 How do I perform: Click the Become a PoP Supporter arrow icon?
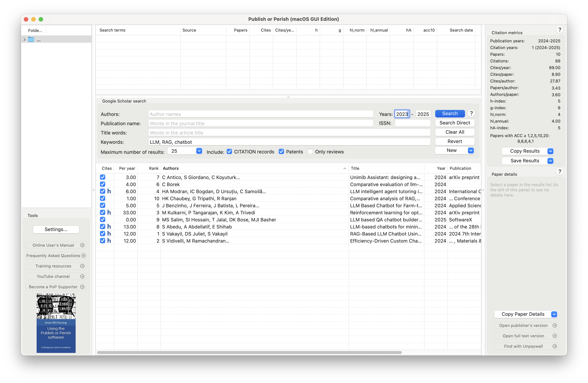tap(82, 287)
